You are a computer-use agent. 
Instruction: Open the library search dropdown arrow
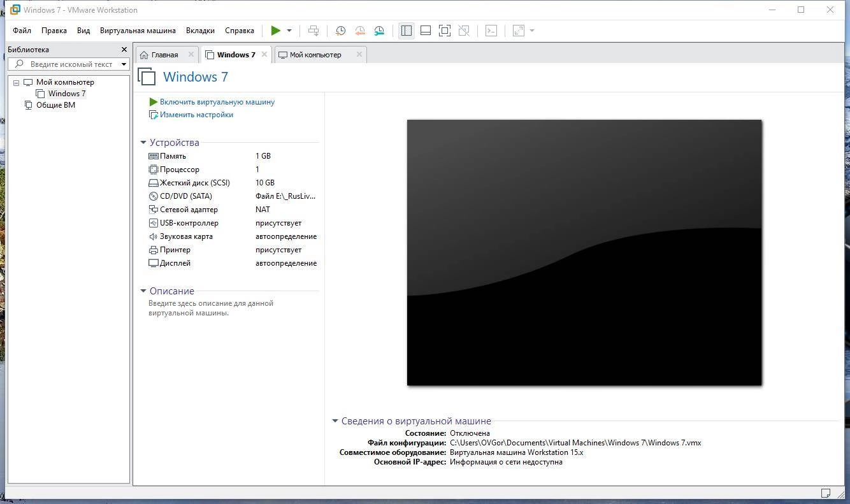pyautogui.click(x=124, y=64)
